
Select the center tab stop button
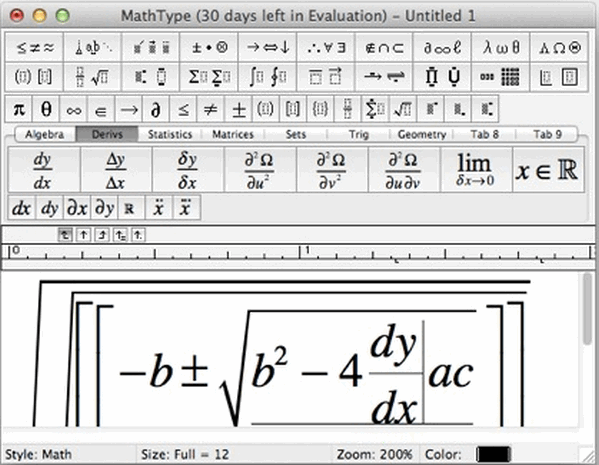pyautogui.click(x=83, y=235)
